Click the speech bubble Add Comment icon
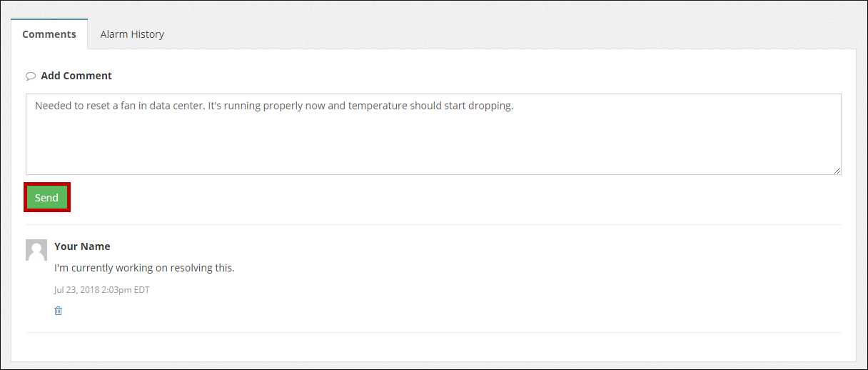Image resolution: width=868 pixels, height=370 pixels. pyautogui.click(x=31, y=76)
